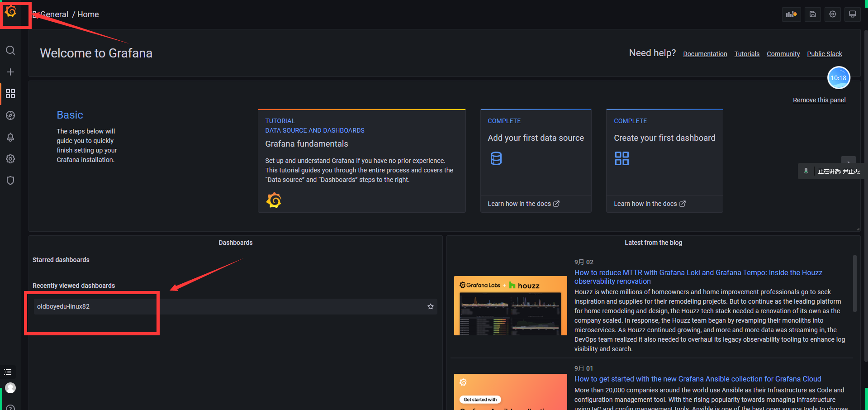Click the Grafana Labs houzz blog thumbnail
Screen dimensions: 868x410
click(511, 305)
